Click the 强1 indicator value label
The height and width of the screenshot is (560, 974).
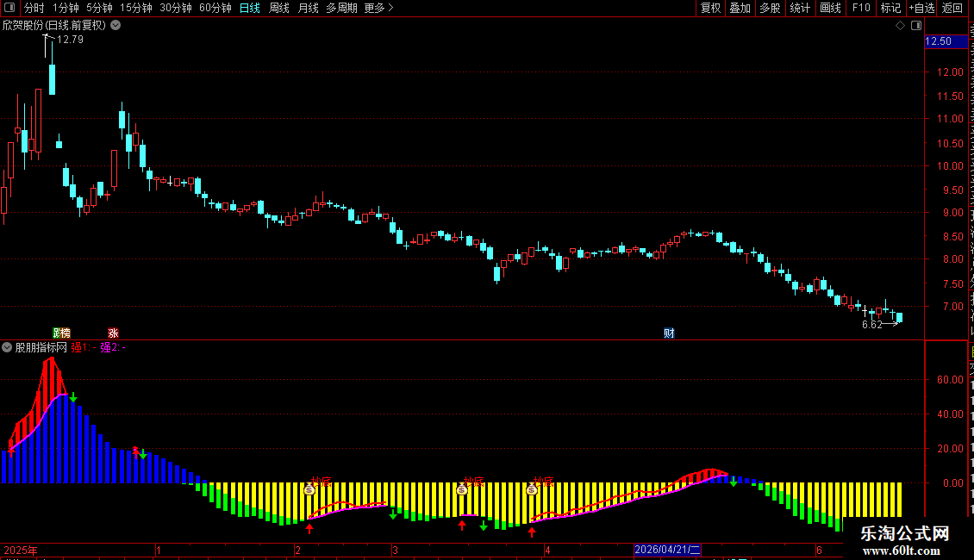[84, 348]
